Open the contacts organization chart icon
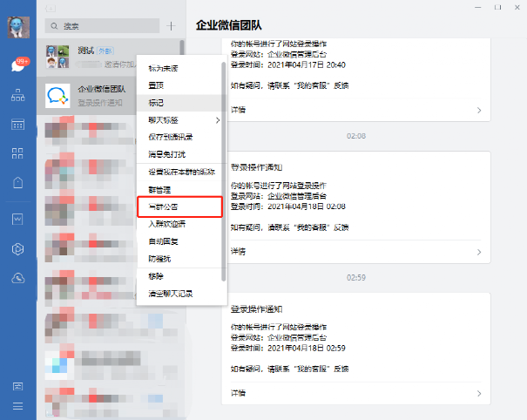This screenshot has width=527, height=420. pyautogui.click(x=17, y=95)
